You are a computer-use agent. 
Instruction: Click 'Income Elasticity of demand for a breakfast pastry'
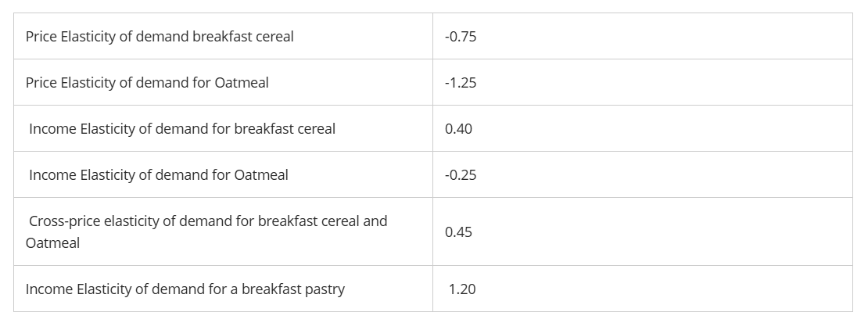coord(185,289)
